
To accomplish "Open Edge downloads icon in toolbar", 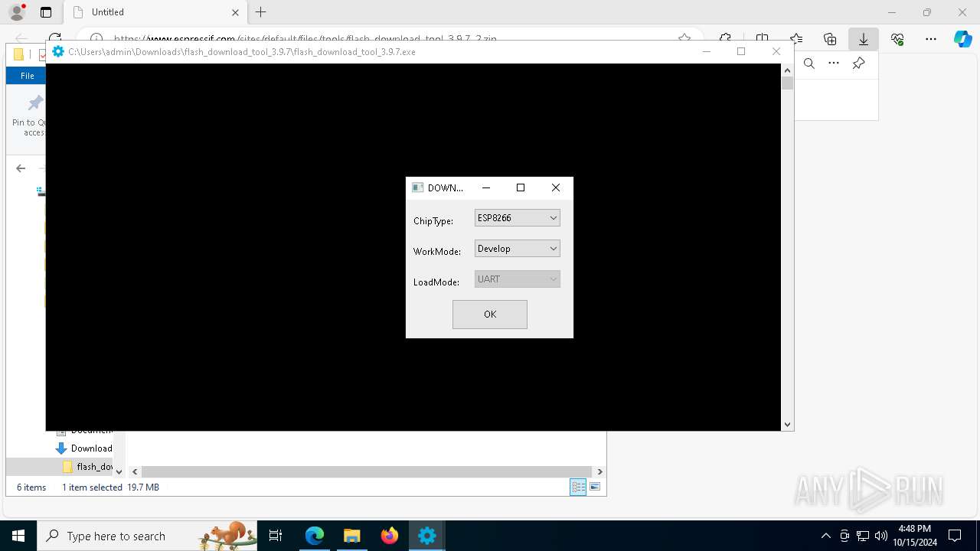I will coord(863,39).
